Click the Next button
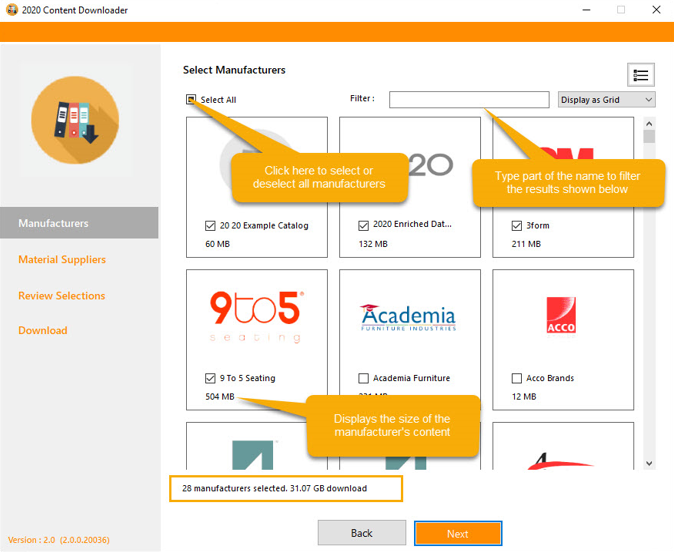Screen dimensions: 674x552 tap(458, 534)
